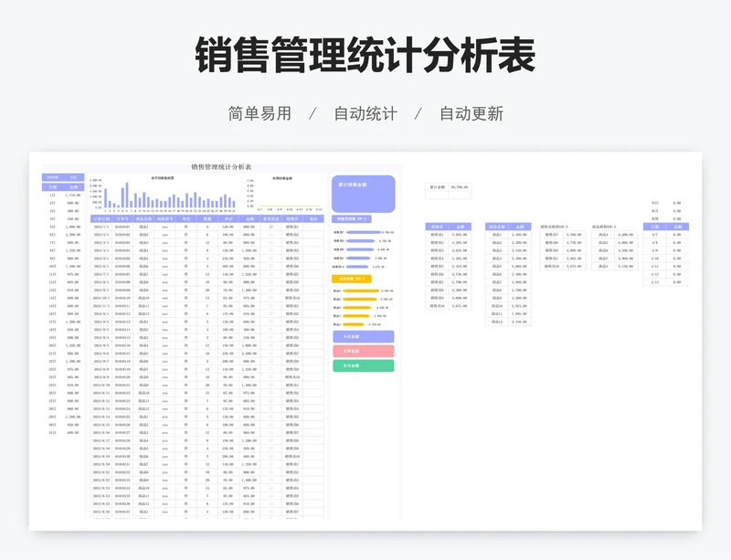The image size is (731, 560).
Task: Tick the shipped checkbox for order D0000105
Action: [270, 259]
